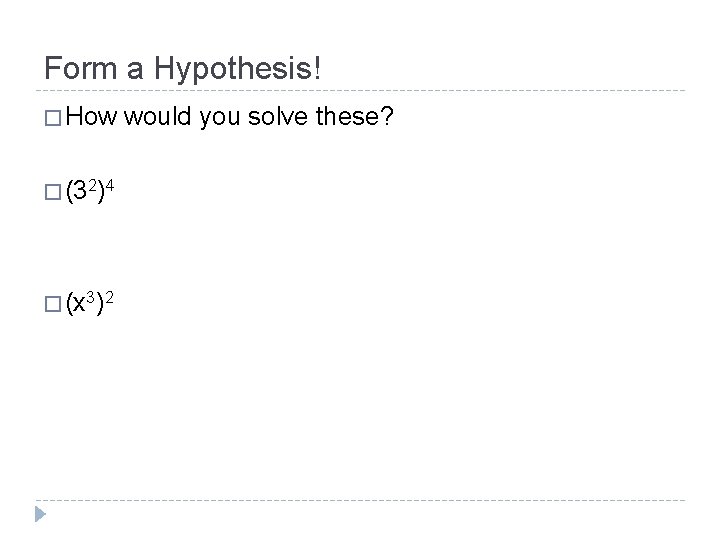Click the inner exponent 3 in (x³)²
The width and height of the screenshot is (720, 540).
pos(93,293)
